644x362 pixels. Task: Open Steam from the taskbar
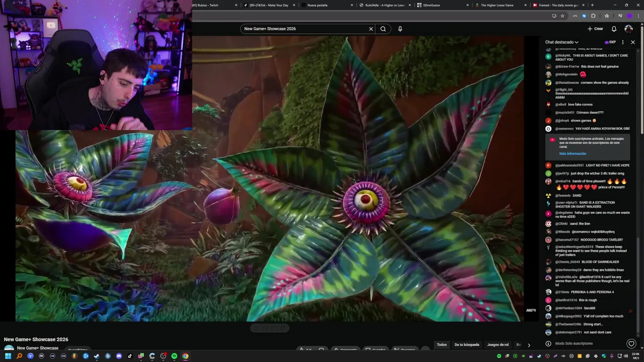[x=97, y=356]
